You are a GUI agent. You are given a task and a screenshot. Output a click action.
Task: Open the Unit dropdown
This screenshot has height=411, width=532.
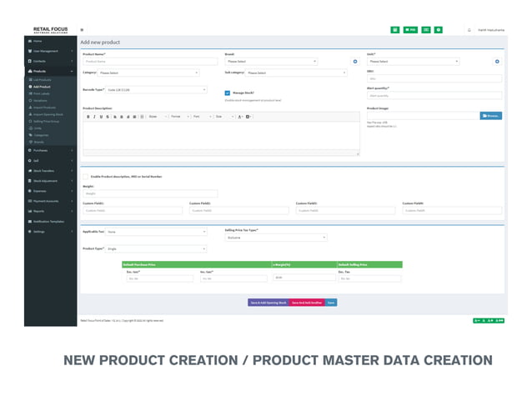(x=414, y=62)
